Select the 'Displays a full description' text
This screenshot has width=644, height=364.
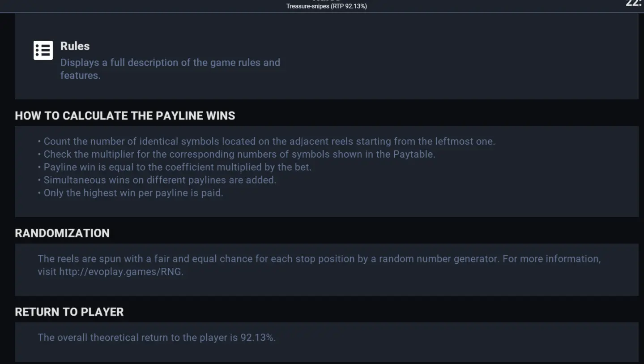(170, 69)
